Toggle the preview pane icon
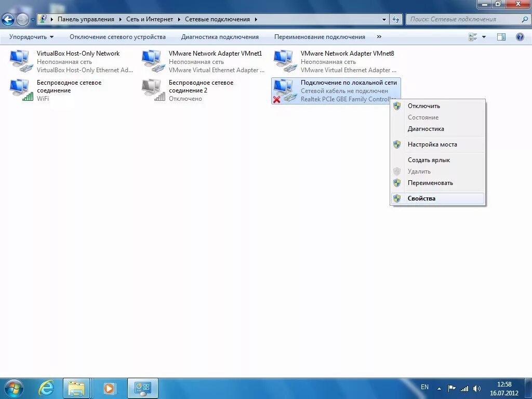This screenshot has height=399, width=532. click(501, 37)
